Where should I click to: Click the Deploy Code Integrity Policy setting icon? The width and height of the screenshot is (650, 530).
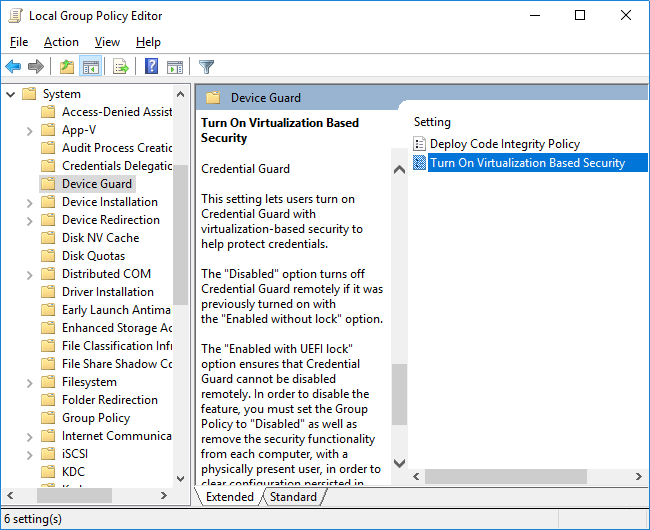click(x=419, y=144)
